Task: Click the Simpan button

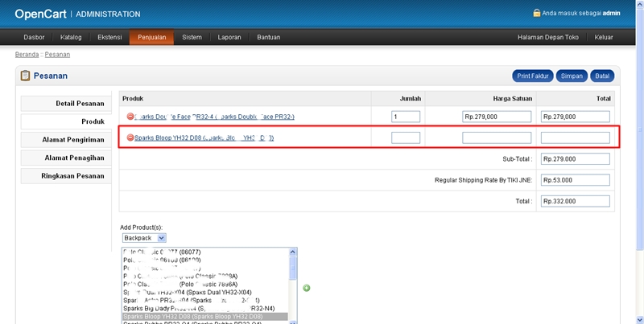Action: [x=572, y=76]
